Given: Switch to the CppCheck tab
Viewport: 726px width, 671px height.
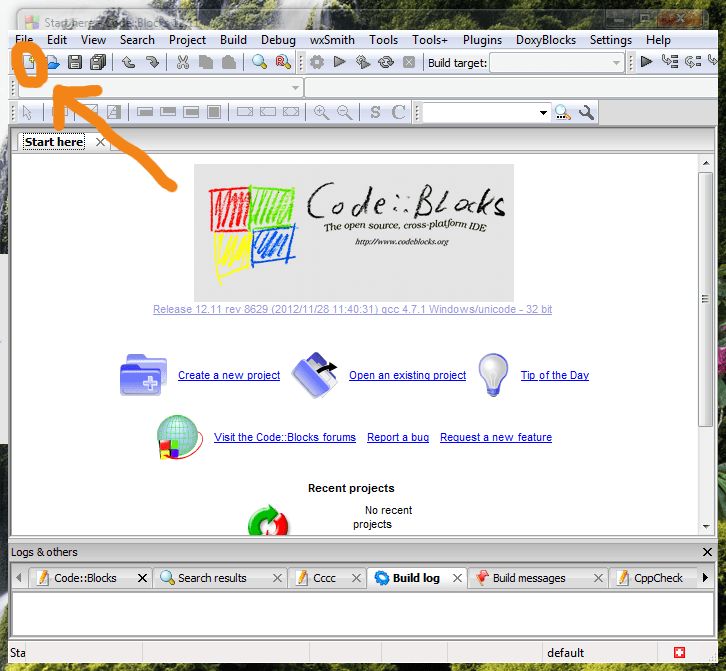Looking at the screenshot, I should pos(658,578).
